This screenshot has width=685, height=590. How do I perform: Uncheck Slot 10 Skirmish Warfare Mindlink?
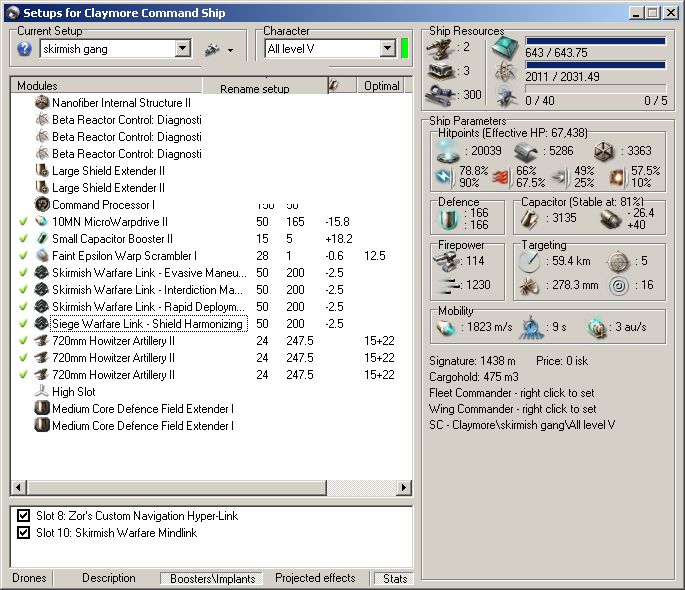pos(24,533)
